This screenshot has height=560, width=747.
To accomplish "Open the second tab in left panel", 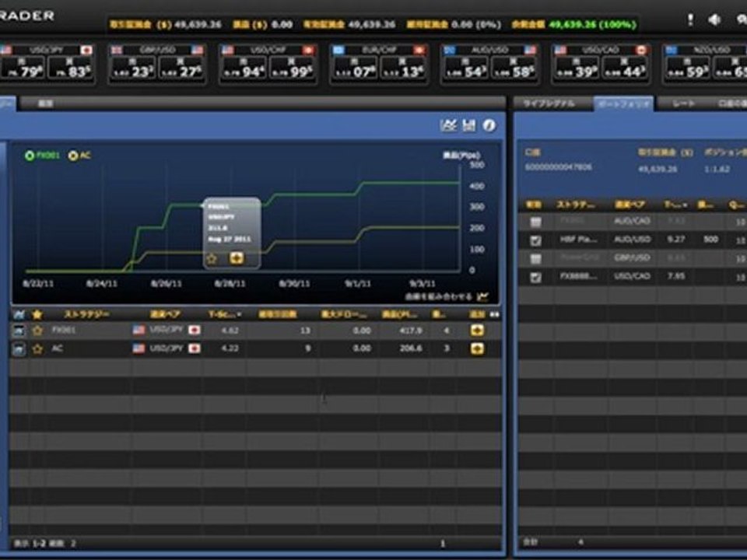I will (x=46, y=103).
